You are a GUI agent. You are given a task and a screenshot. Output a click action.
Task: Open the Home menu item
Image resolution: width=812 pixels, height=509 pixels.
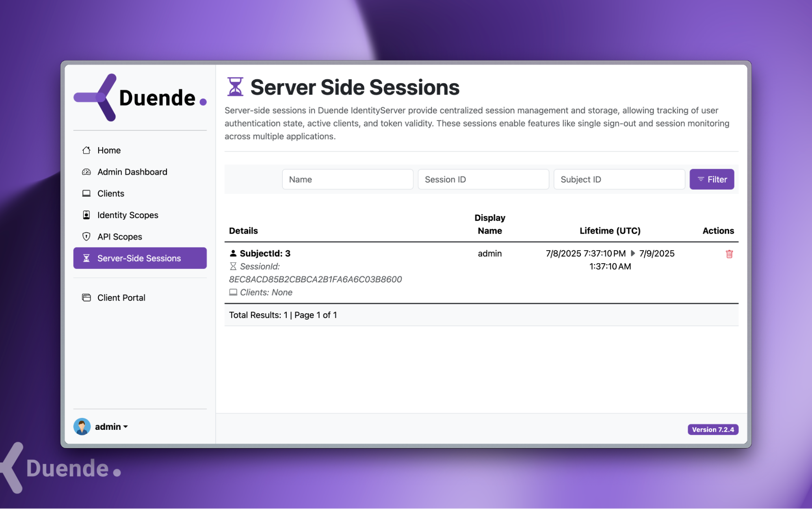click(x=140, y=150)
